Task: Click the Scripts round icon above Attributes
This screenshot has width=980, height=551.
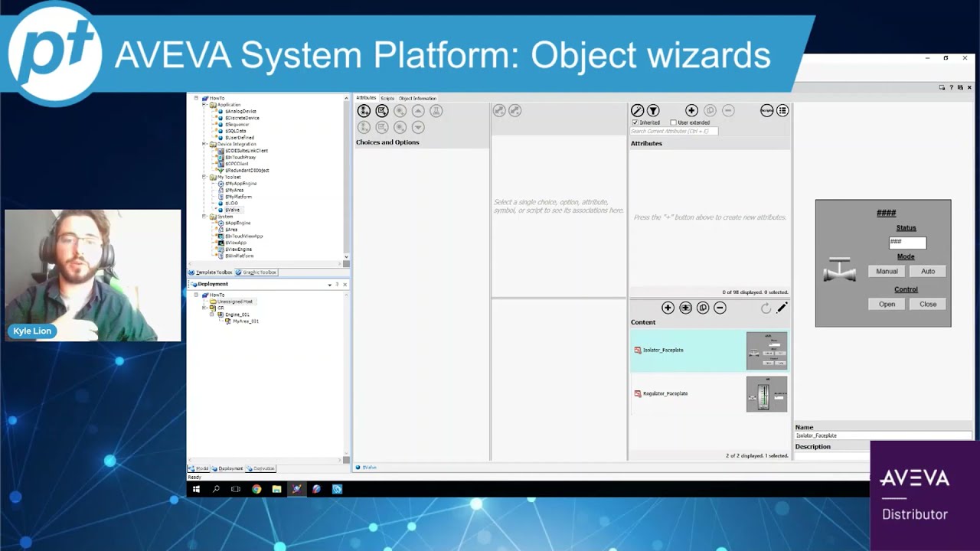Action: [x=766, y=111]
